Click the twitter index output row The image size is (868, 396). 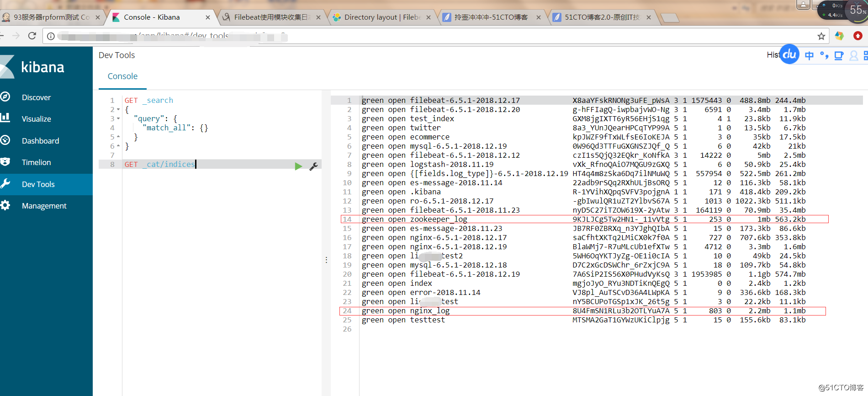583,128
